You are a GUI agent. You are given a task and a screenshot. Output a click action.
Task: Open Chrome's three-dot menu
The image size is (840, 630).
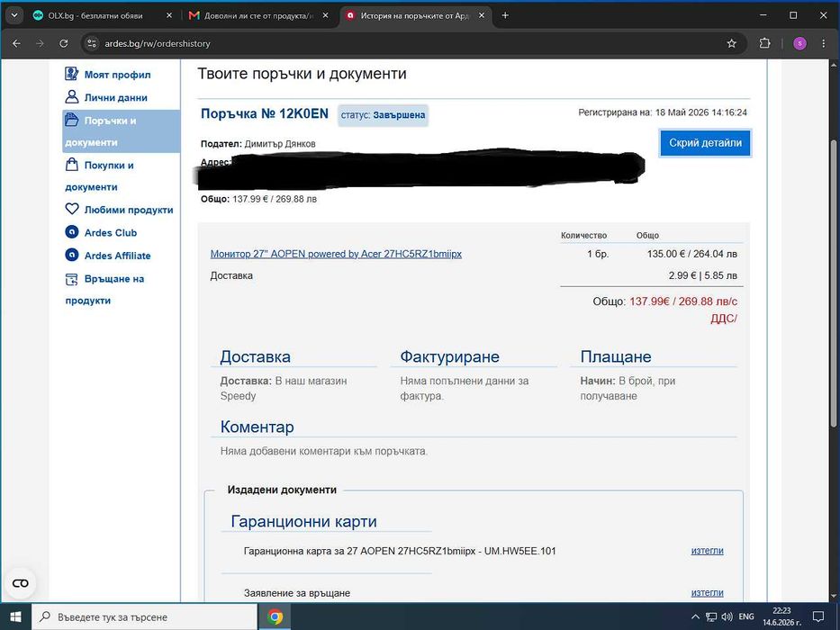pyautogui.click(x=824, y=43)
